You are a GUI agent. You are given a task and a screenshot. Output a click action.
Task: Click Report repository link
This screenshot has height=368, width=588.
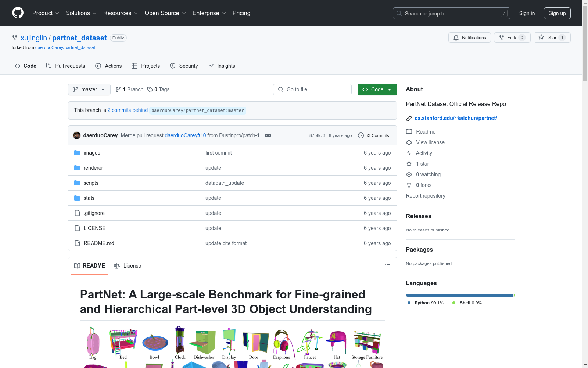(x=426, y=196)
